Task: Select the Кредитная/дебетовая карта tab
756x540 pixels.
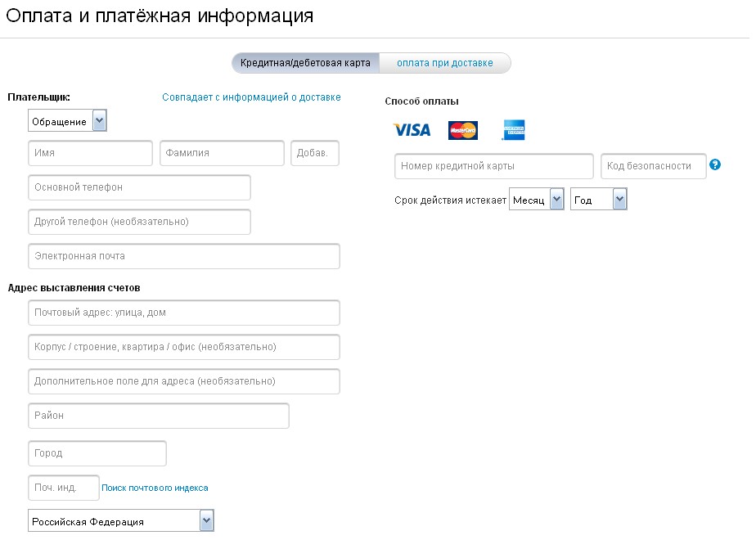Action: point(305,63)
